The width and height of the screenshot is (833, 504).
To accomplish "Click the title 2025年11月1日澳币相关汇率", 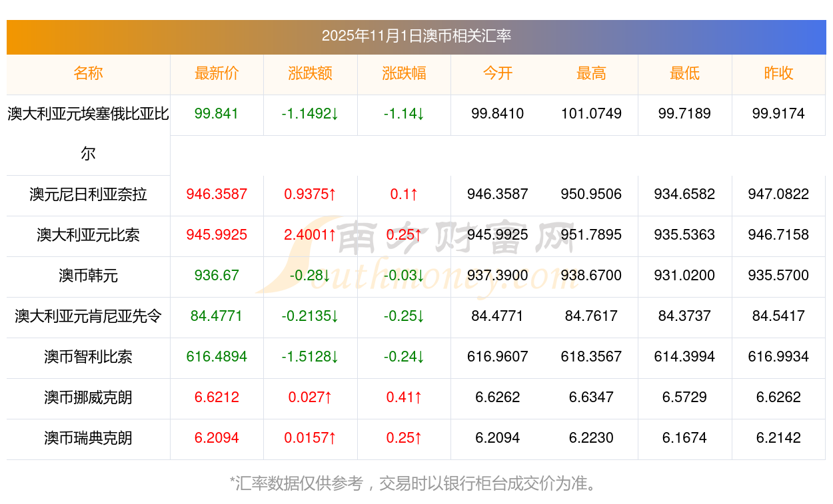I will click(416, 36).
